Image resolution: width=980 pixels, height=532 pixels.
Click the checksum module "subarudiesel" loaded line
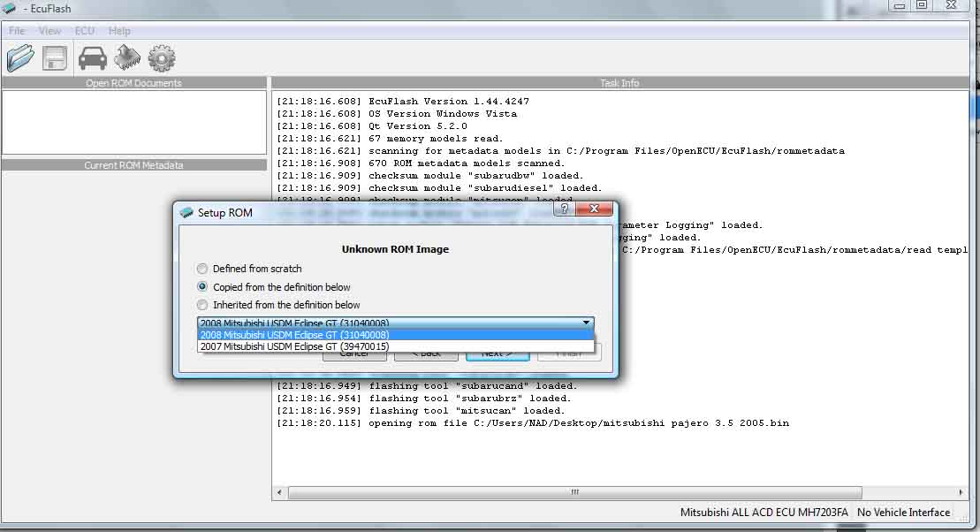[439, 188]
